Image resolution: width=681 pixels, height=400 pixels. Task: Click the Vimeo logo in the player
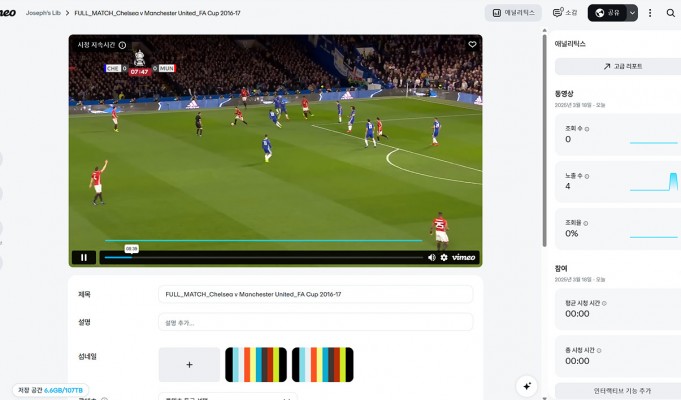click(x=463, y=258)
